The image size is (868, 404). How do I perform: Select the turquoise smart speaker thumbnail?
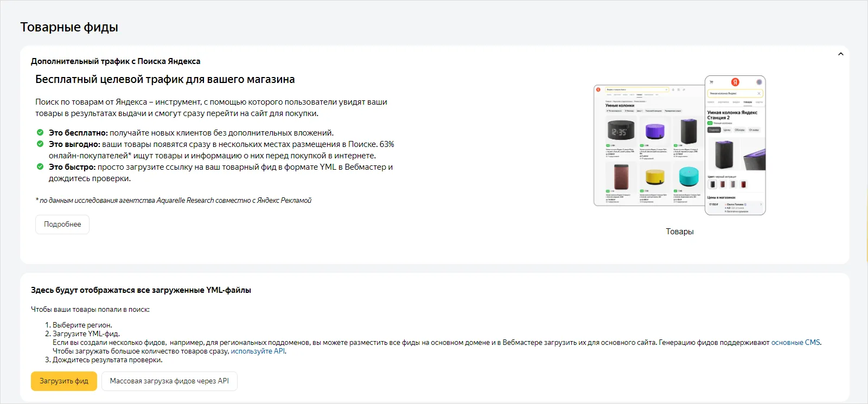click(688, 177)
